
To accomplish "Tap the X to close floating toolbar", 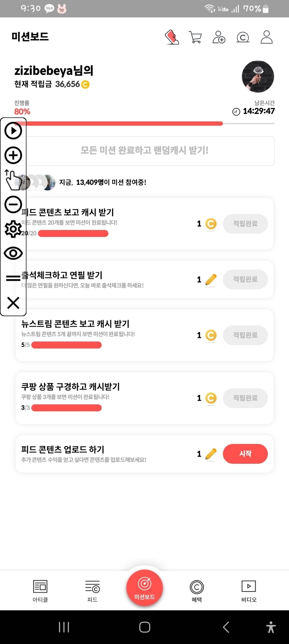I will pyautogui.click(x=13, y=303).
